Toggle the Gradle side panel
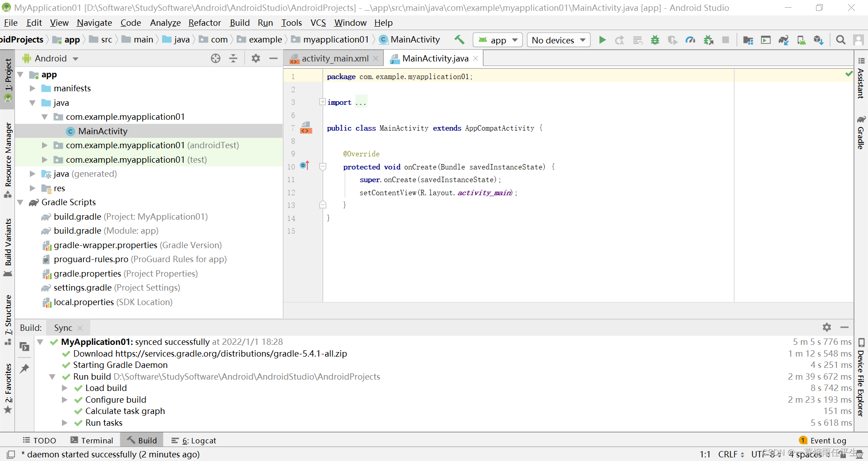The image size is (868, 461). point(861,132)
